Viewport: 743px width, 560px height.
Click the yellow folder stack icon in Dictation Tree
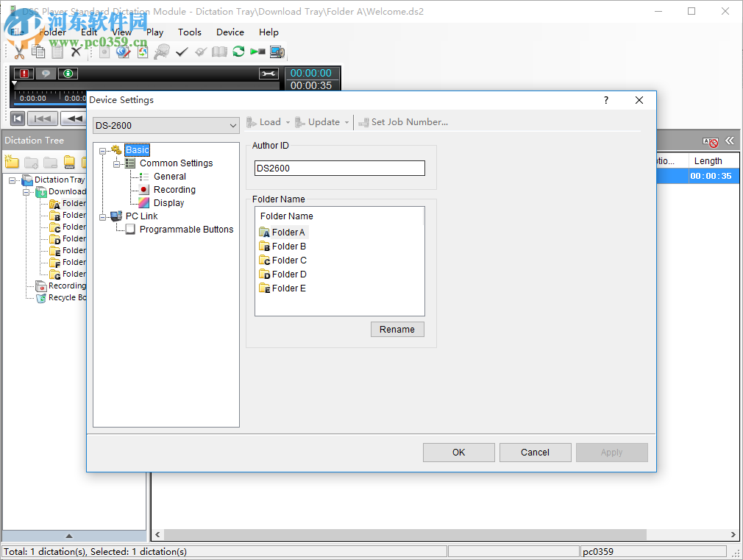[x=69, y=162]
